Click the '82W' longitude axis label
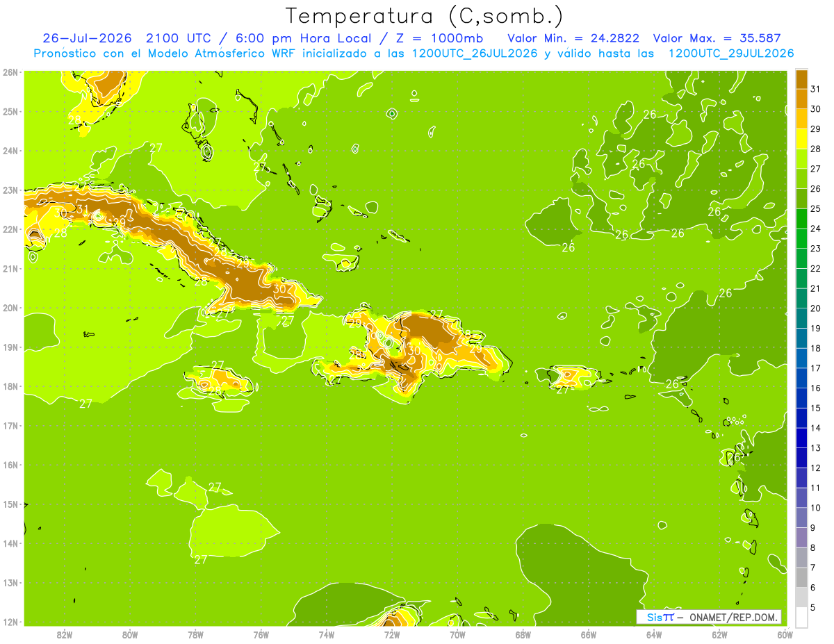The image size is (834, 644). (65, 634)
